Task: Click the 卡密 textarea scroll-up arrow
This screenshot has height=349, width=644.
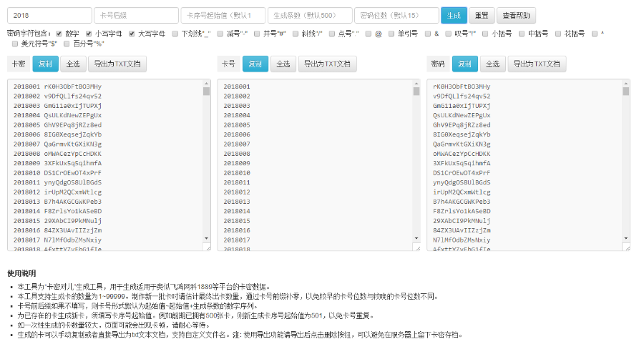Action: [206, 84]
